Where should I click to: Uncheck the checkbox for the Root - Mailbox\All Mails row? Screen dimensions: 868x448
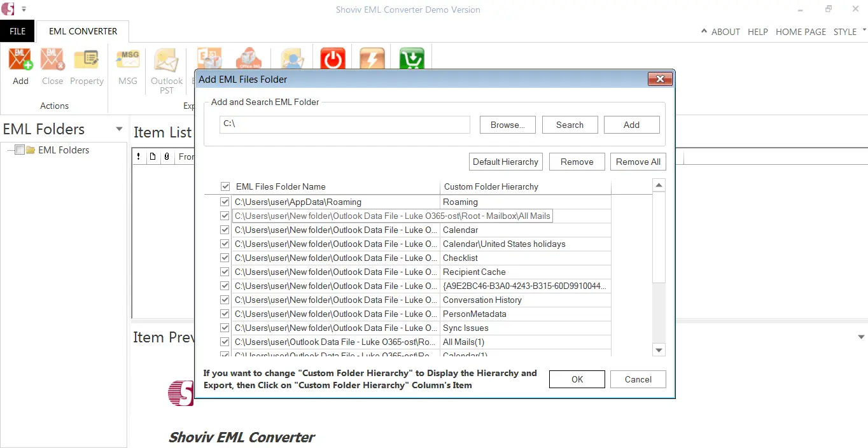(x=225, y=216)
